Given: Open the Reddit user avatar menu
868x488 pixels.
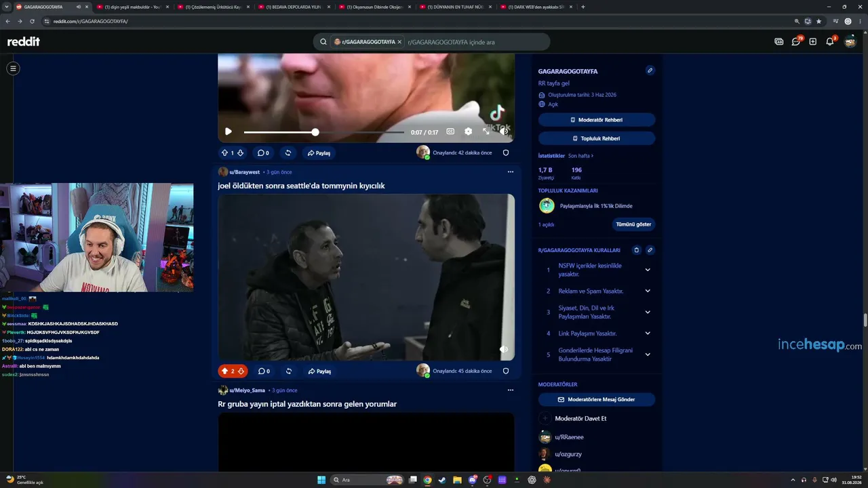Looking at the screenshot, I should coord(850,41).
